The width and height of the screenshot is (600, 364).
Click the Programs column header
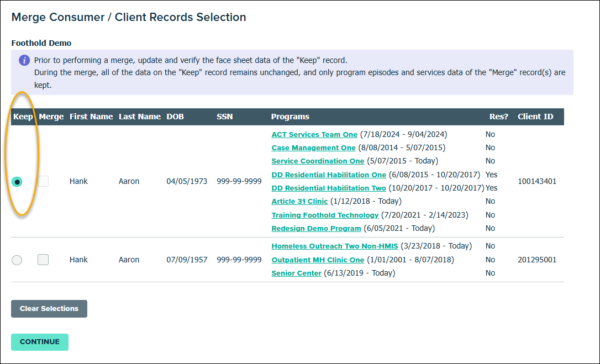[290, 117]
